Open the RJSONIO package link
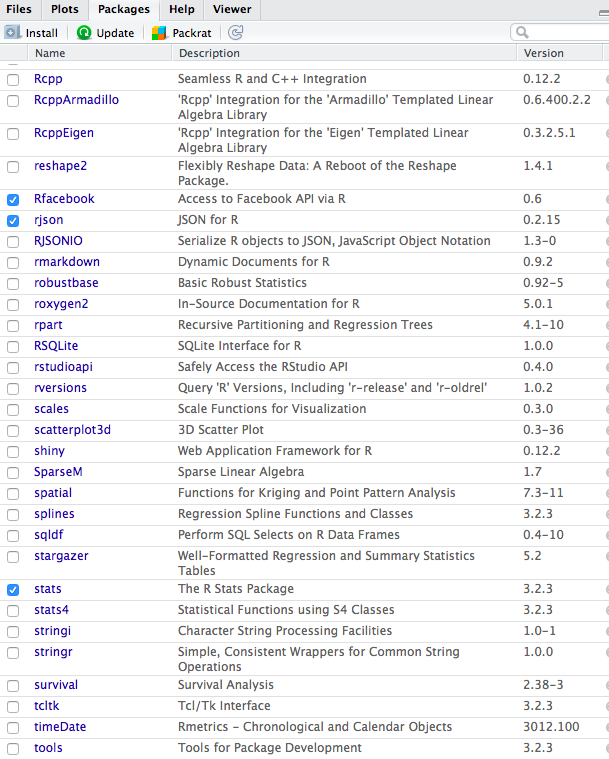 (58, 241)
